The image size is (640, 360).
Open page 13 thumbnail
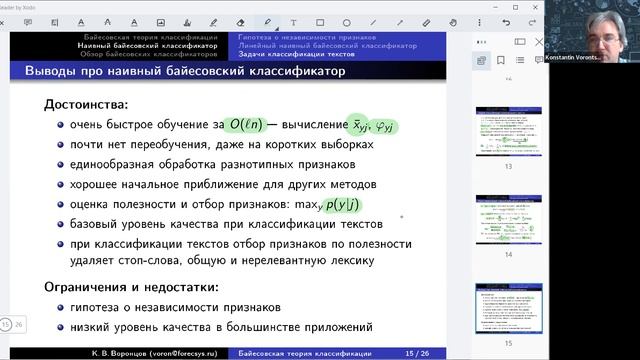coord(509,131)
